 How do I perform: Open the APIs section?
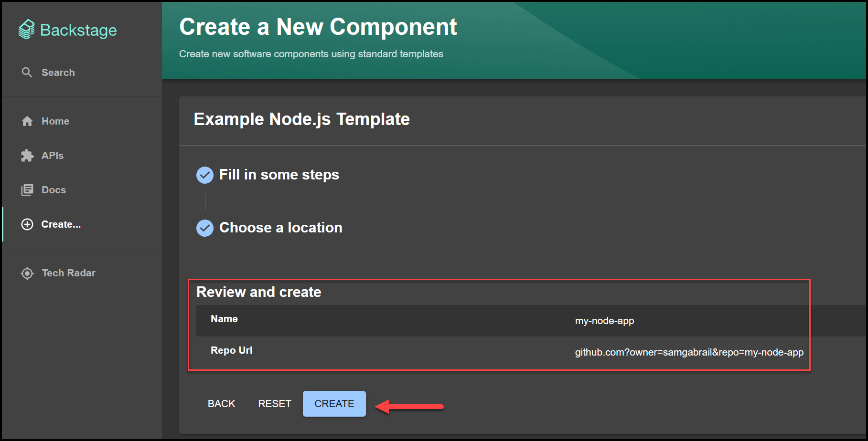[x=53, y=155]
